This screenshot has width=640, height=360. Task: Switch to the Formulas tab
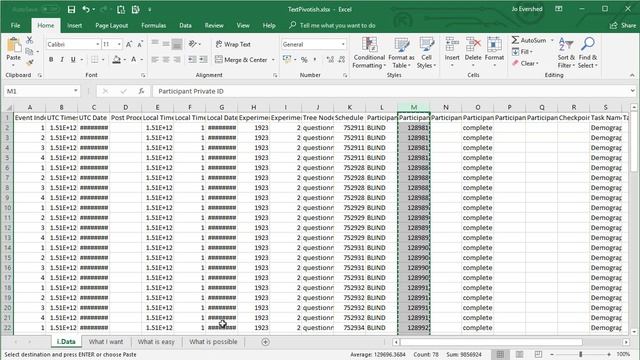coord(153,25)
